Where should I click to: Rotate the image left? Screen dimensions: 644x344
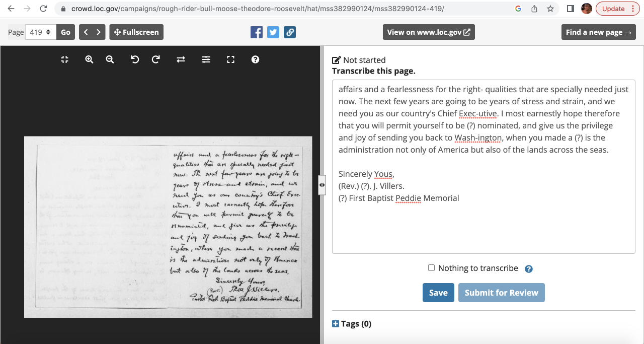pyautogui.click(x=135, y=59)
